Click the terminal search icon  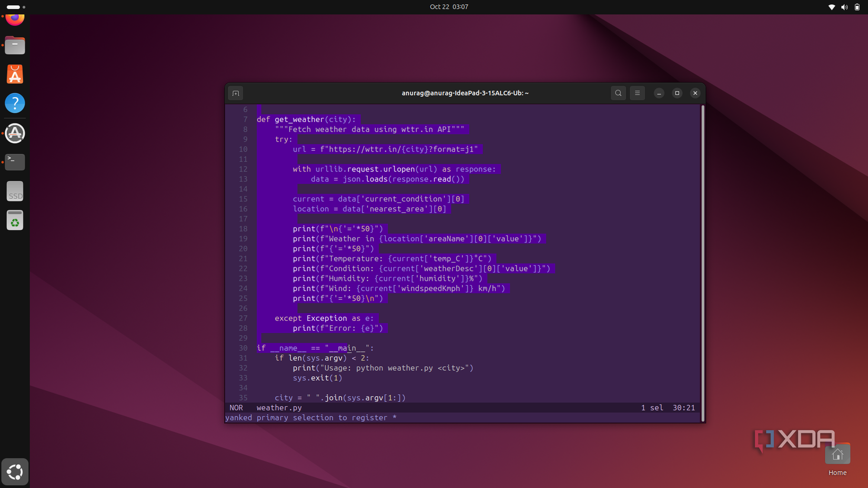click(618, 93)
